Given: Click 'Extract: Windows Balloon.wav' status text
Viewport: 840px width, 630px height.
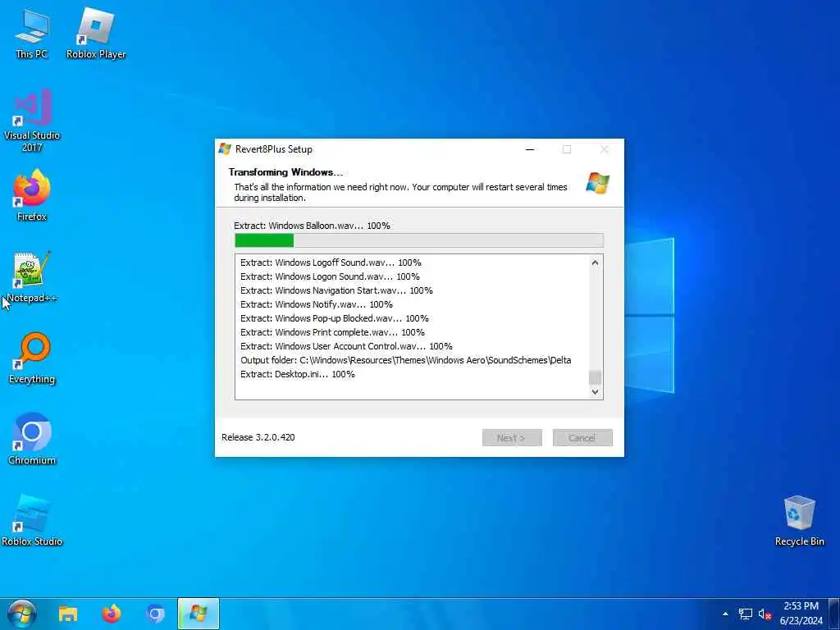Looking at the screenshot, I should pyautogui.click(x=312, y=226).
